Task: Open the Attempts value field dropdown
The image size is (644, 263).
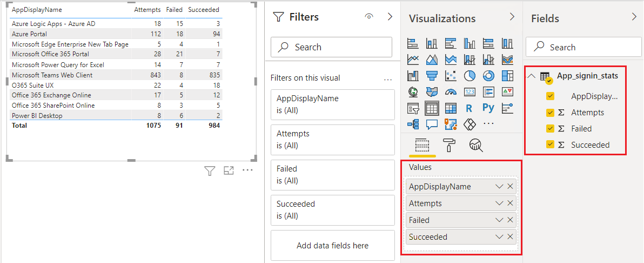Action: [x=499, y=203]
